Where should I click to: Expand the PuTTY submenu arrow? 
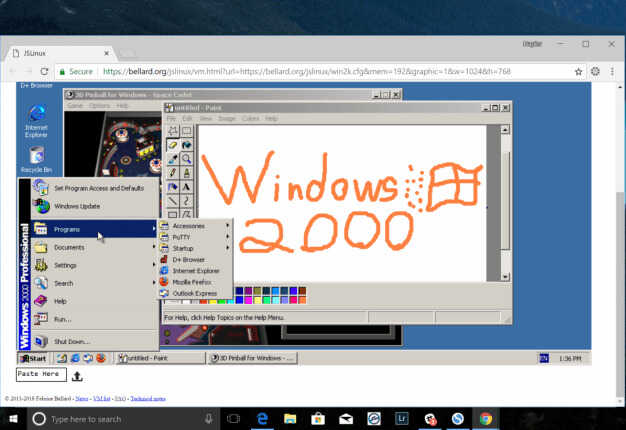228,237
